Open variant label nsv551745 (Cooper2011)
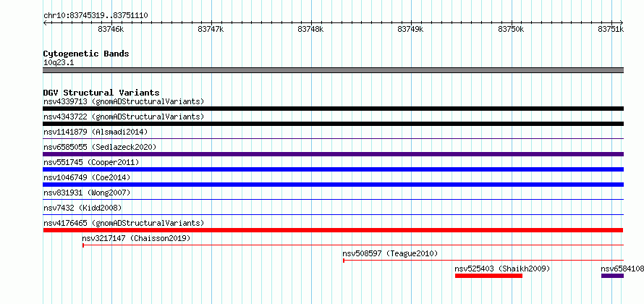644x304 pixels. (x=91, y=162)
